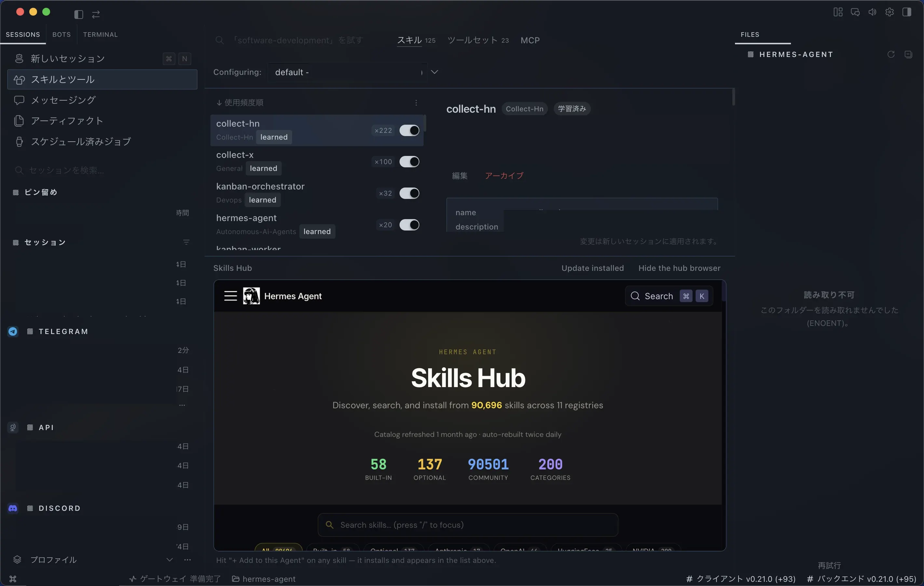Expand the プロファイル chevron
The image size is (924, 586).
[x=170, y=560]
